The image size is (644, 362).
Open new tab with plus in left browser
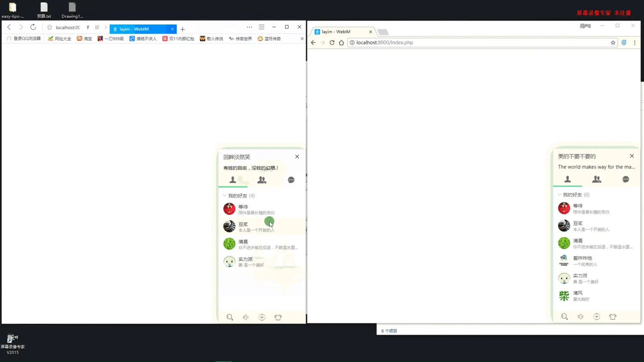(182, 29)
